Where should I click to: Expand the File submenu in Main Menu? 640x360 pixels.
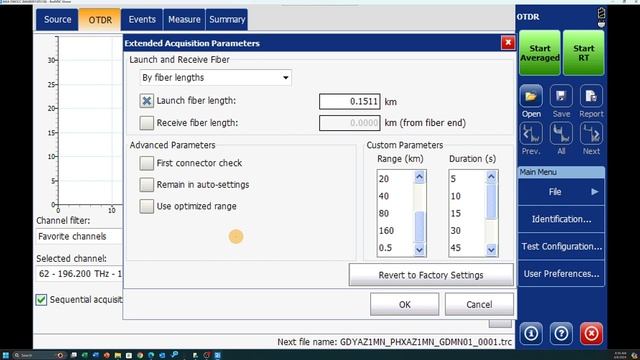tap(561, 192)
